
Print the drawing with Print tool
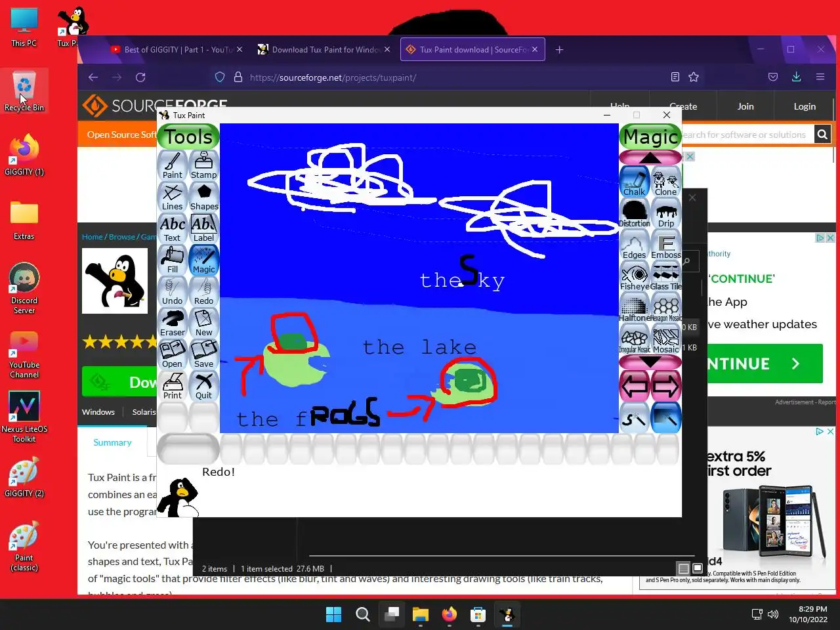[173, 386]
